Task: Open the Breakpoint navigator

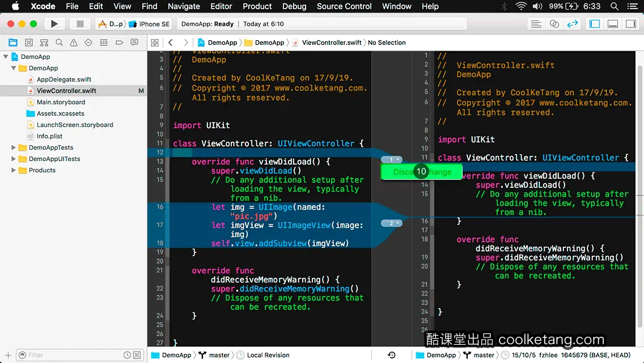Action: [119, 43]
